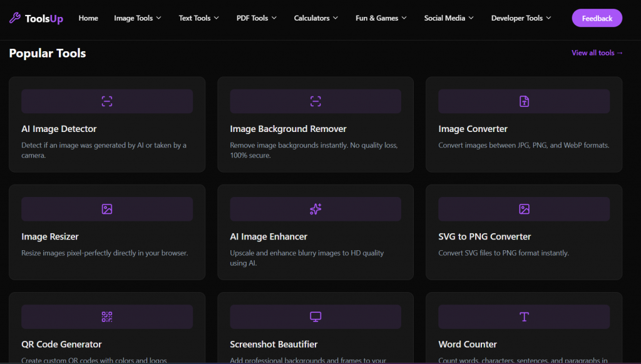Open the Fun & Games menu label
The width and height of the screenshot is (641, 364).
tap(377, 18)
